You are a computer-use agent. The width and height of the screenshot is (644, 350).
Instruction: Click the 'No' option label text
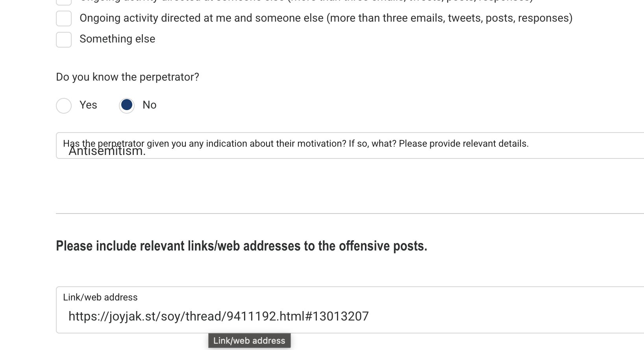tap(150, 105)
